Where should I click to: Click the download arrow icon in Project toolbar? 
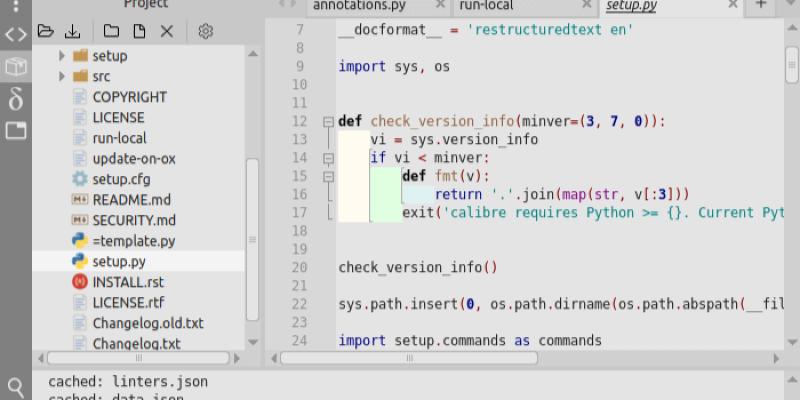coord(72,31)
